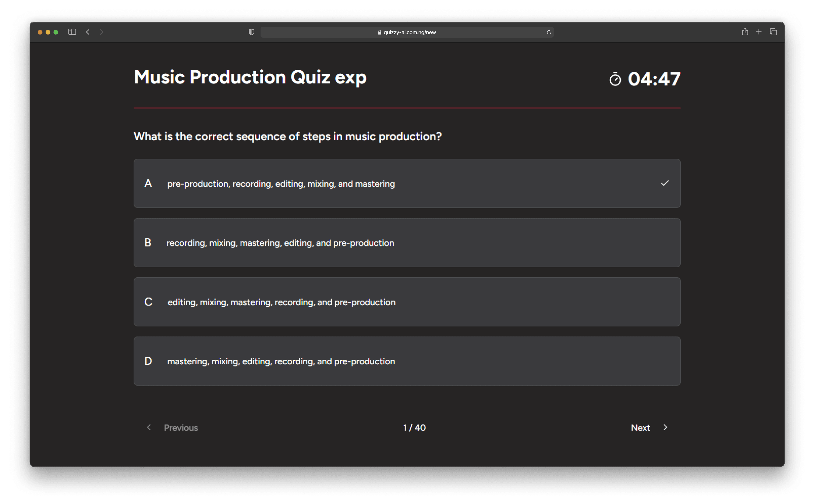This screenshot has width=814, height=504.
Task: Click the Previous question button
Action: pyautogui.click(x=181, y=427)
